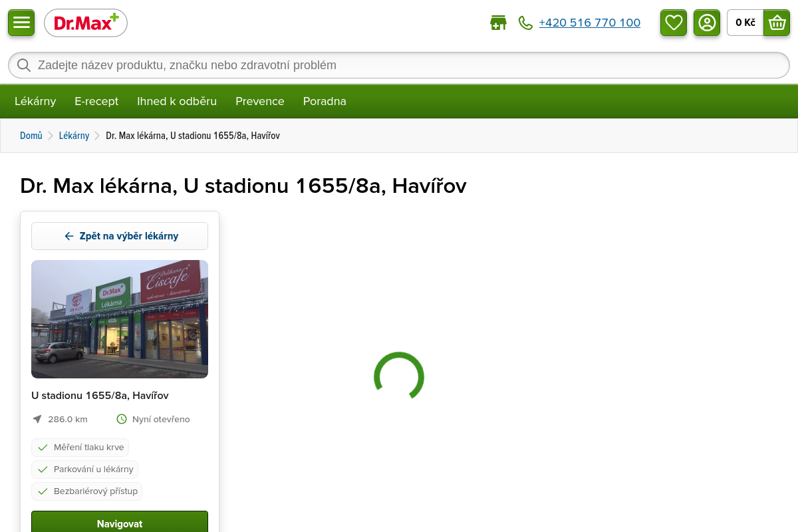
Task: Open the Lékárny menu item
Action: [35, 101]
